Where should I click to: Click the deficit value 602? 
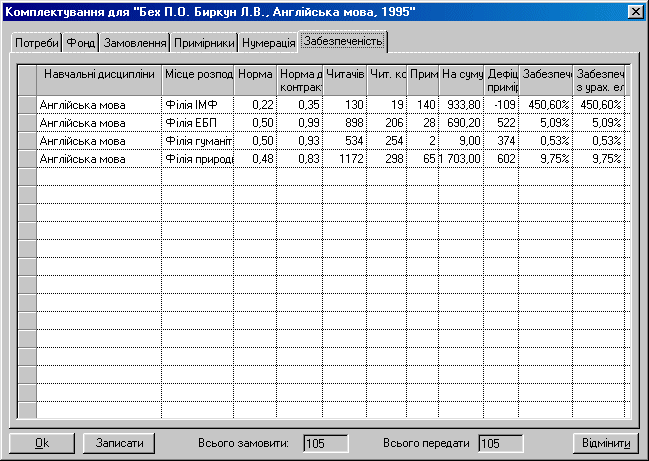(501, 159)
